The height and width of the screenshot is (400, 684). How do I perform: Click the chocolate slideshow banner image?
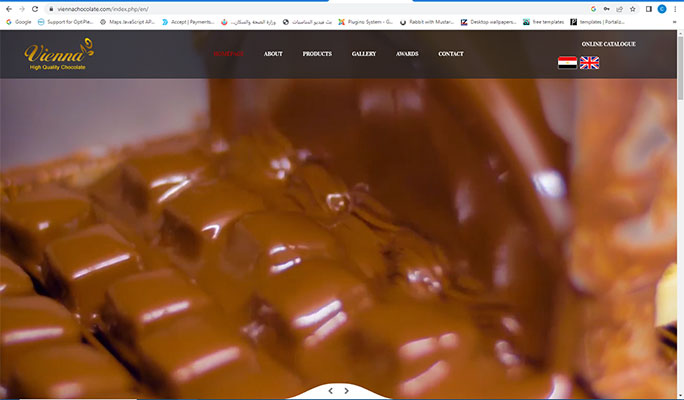(x=339, y=238)
